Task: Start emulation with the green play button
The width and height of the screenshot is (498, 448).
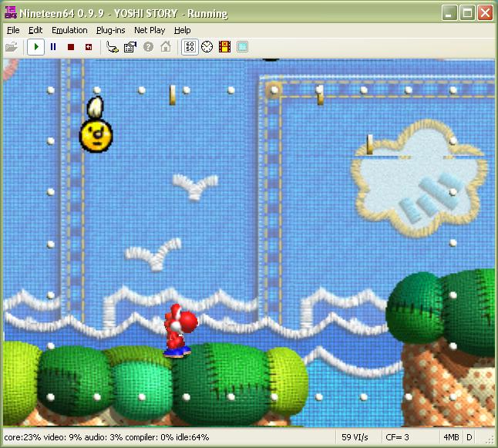Action: click(x=35, y=47)
